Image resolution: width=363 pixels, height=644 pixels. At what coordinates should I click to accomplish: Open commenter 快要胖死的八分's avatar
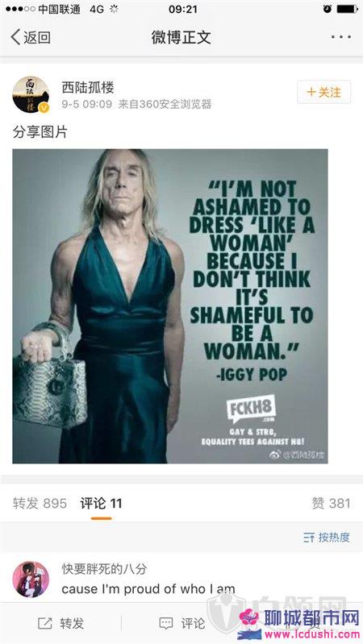(31, 579)
